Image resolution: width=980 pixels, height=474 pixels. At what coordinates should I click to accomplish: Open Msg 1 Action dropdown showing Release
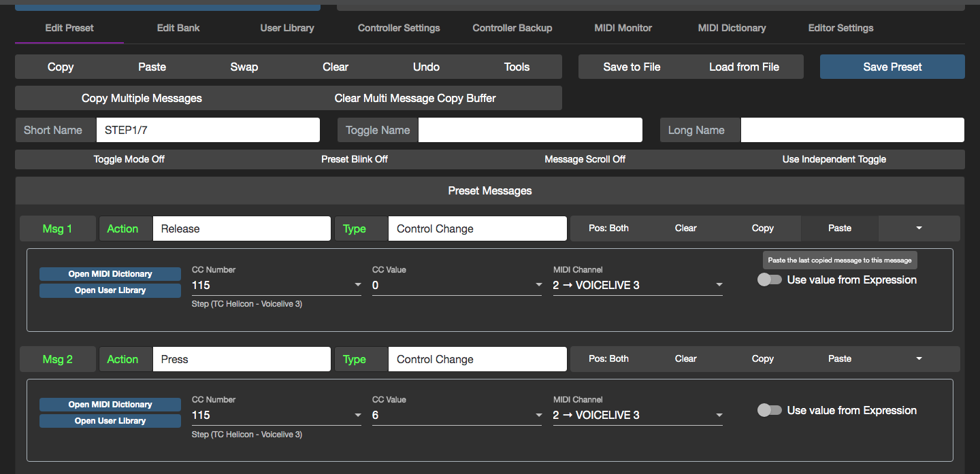pos(241,229)
